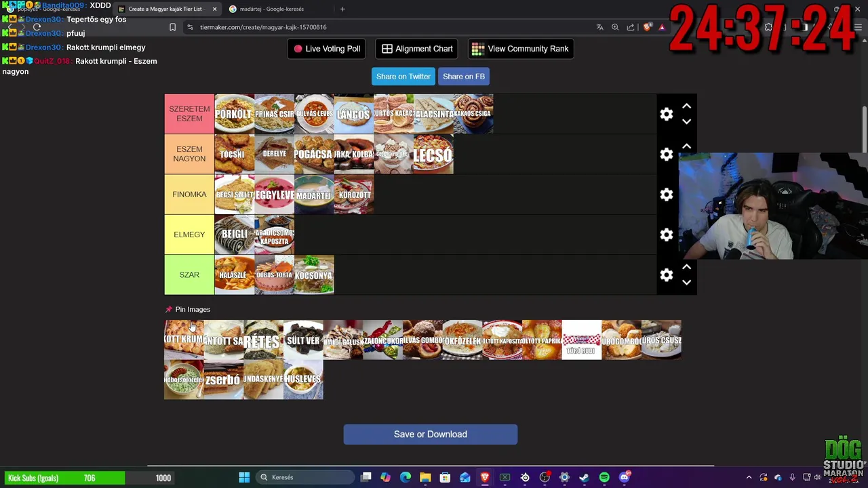Select the LÁNGOS food image
This screenshot has width=868, height=488.
[353, 114]
